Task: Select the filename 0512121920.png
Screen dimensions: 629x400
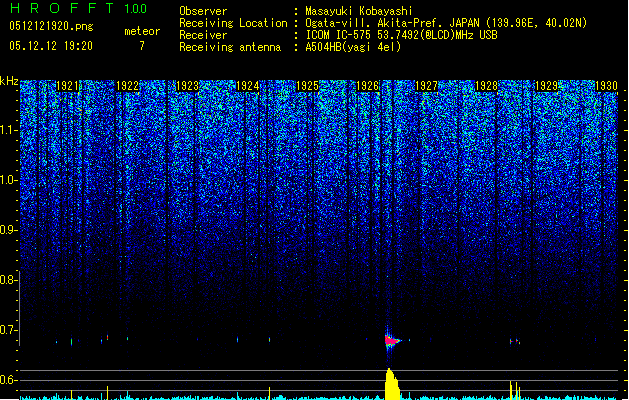Action: pos(51,26)
